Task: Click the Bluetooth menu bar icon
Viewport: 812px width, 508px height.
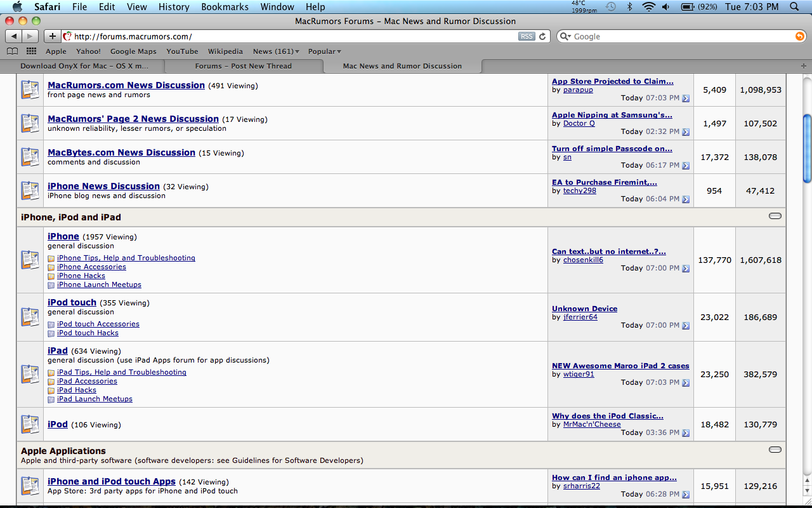Action: click(630, 7)
